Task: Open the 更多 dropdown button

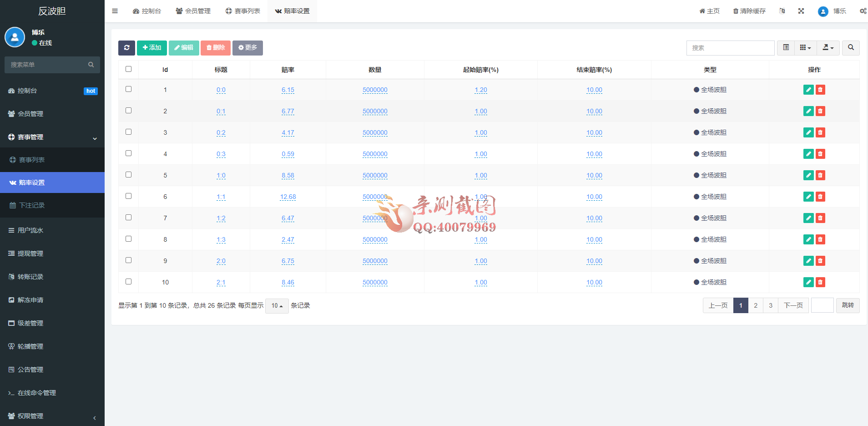Action: pos(247,48)
